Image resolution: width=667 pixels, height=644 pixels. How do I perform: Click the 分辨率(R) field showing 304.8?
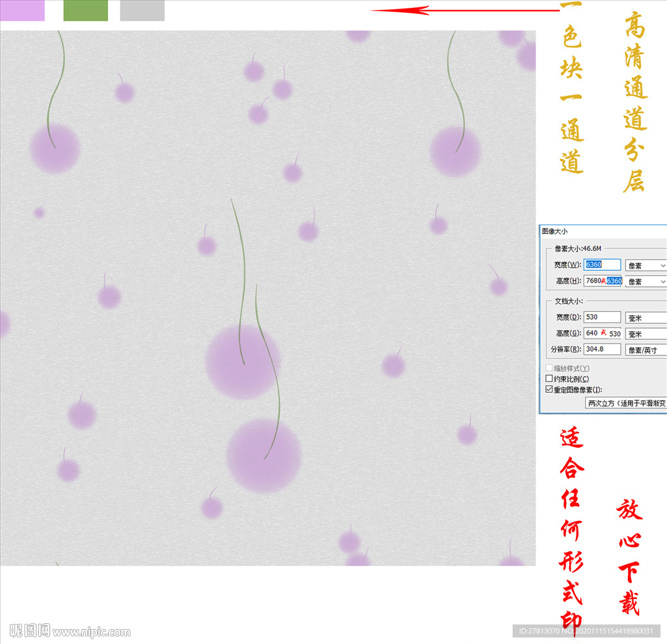click(602, 349)
